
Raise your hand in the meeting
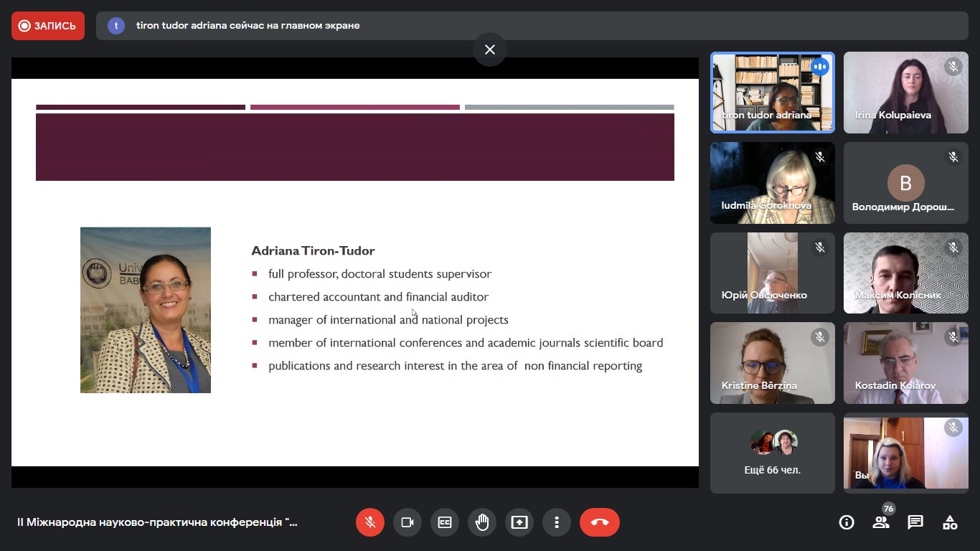[482, 522]
